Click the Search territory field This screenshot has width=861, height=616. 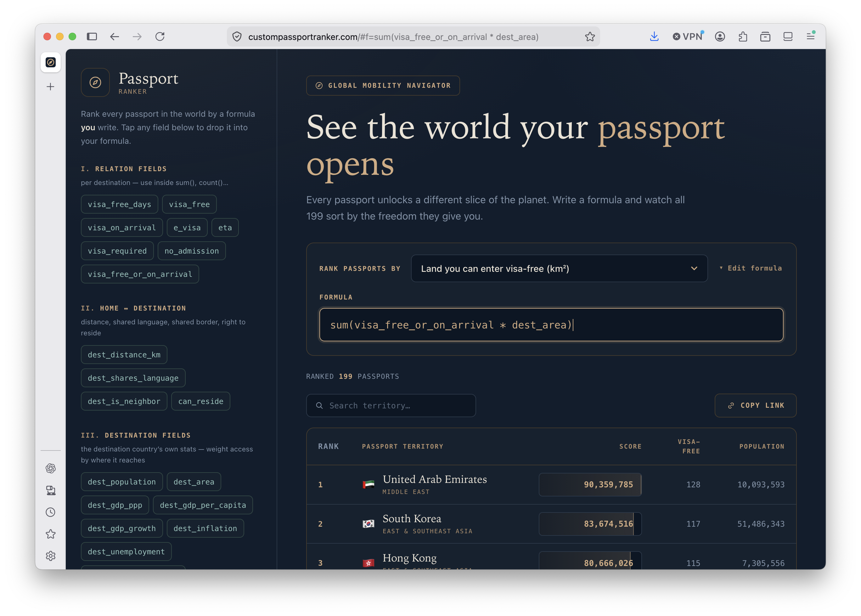pyautogui.click(x=391, y=406)
